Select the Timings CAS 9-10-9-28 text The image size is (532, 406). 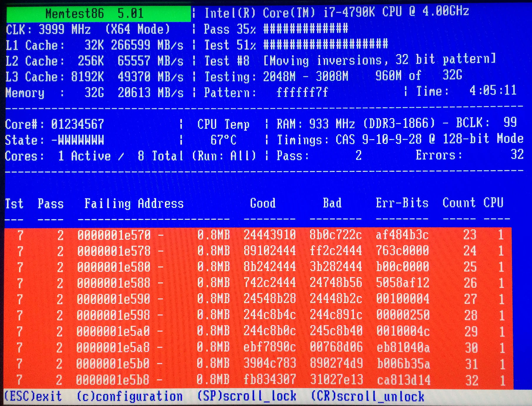[400, 139]
